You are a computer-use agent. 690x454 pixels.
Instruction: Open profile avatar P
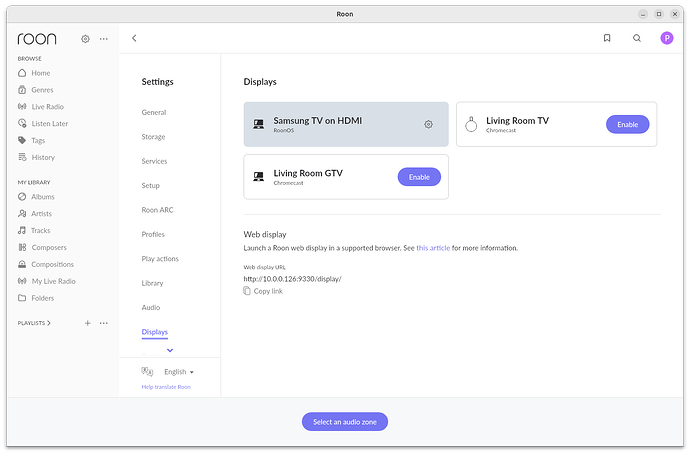click(x=667, y=38)
